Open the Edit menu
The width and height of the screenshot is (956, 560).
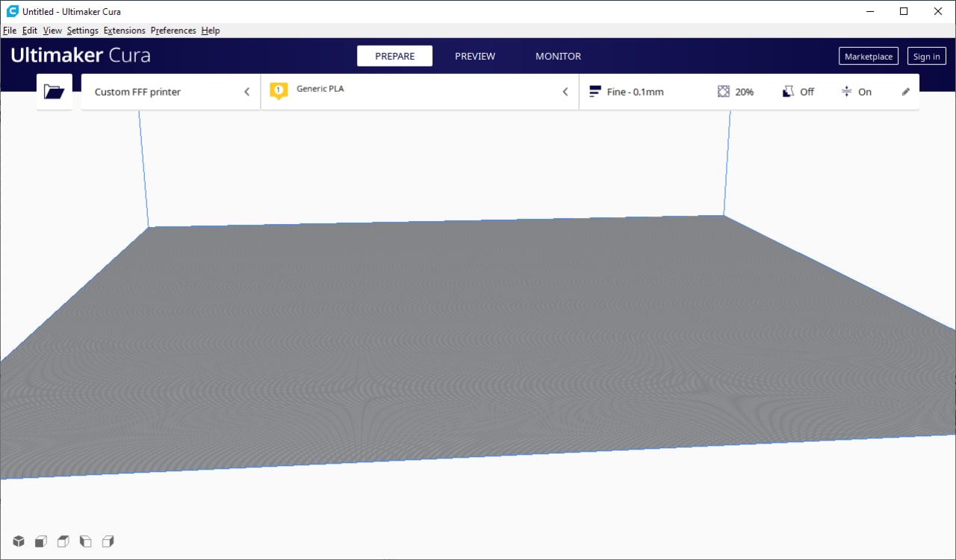point(30,31)
